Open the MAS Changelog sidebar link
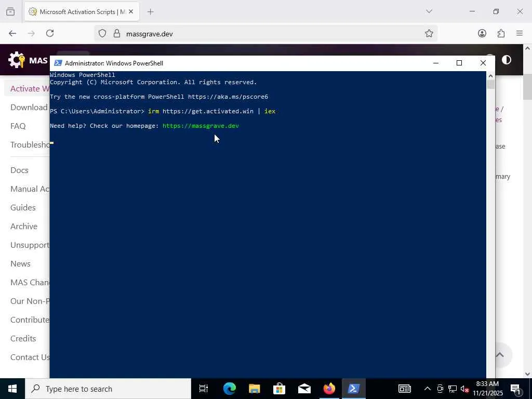 [x=30, y=282]
